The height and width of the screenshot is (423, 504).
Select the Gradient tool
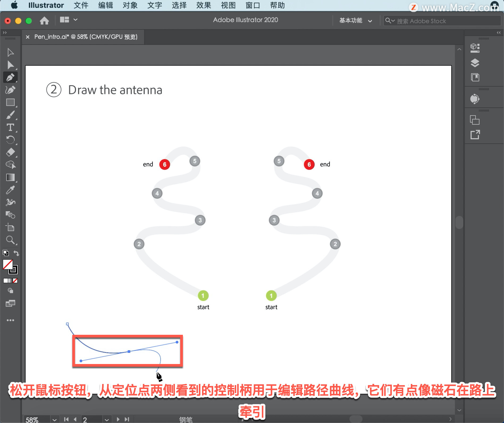tap(10, 177)
